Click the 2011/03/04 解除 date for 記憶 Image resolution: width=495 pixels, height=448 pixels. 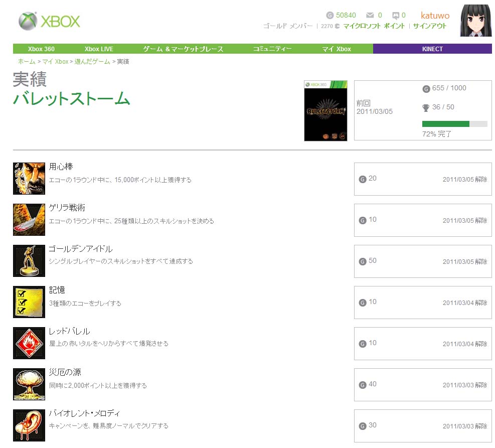pos(465,303)
